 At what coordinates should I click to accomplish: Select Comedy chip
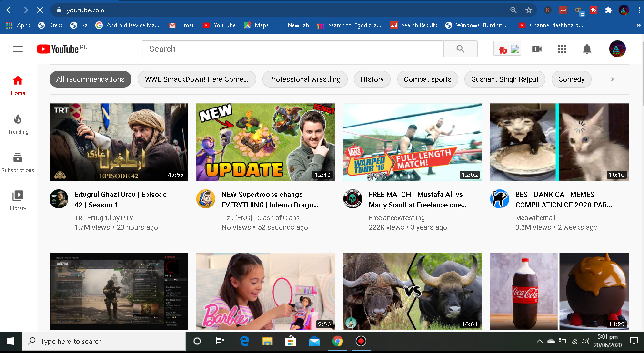pyautogui.click(x=571, y=79)
